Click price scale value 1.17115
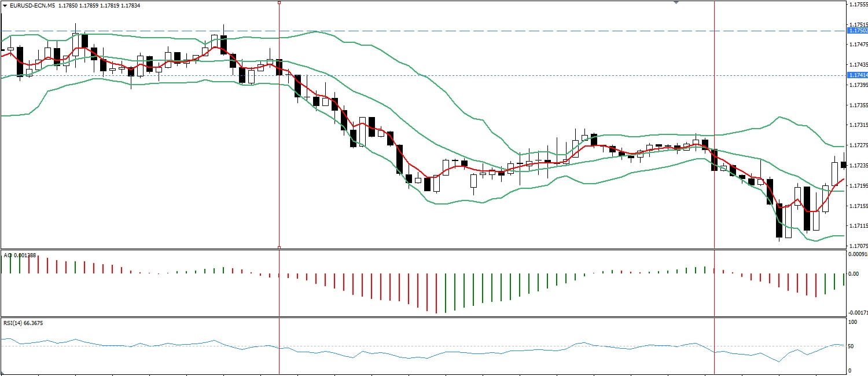Screen dimensions: 868x376 pos(858,226)
